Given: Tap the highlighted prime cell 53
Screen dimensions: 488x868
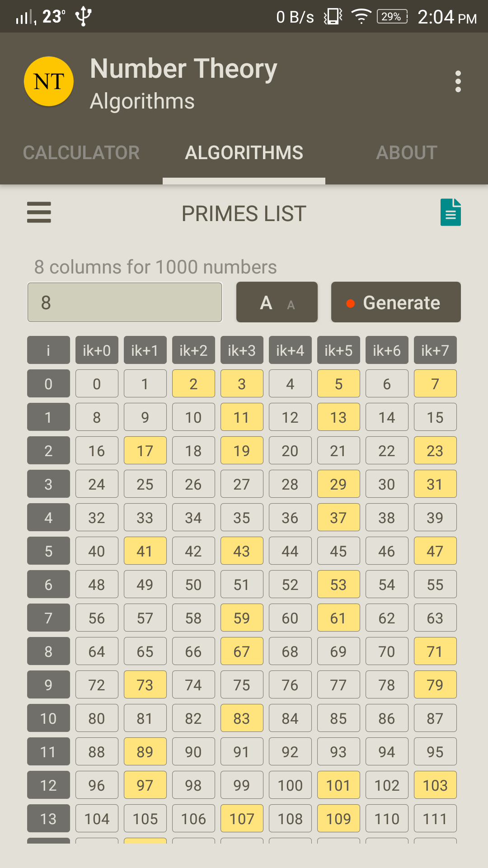Looking at the screenshot, I should coord(338,584).
